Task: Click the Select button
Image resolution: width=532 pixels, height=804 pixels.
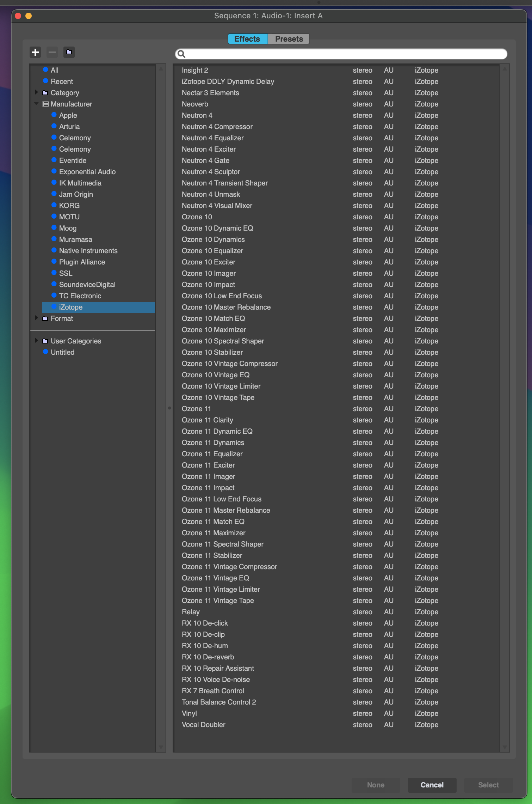Action: tap(488, 785)
